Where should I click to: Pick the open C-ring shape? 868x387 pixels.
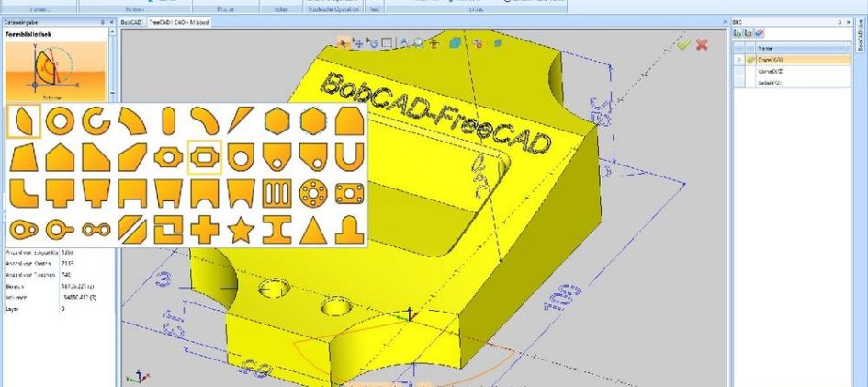pyautogui.click(x=96, y=121)
